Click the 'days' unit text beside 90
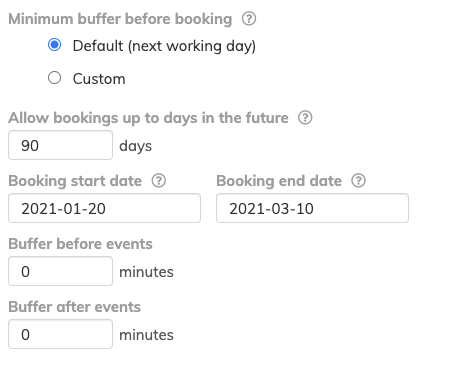The width and height of the screenshot is (474, 367). pyautogui.click(x=135, y=146)
